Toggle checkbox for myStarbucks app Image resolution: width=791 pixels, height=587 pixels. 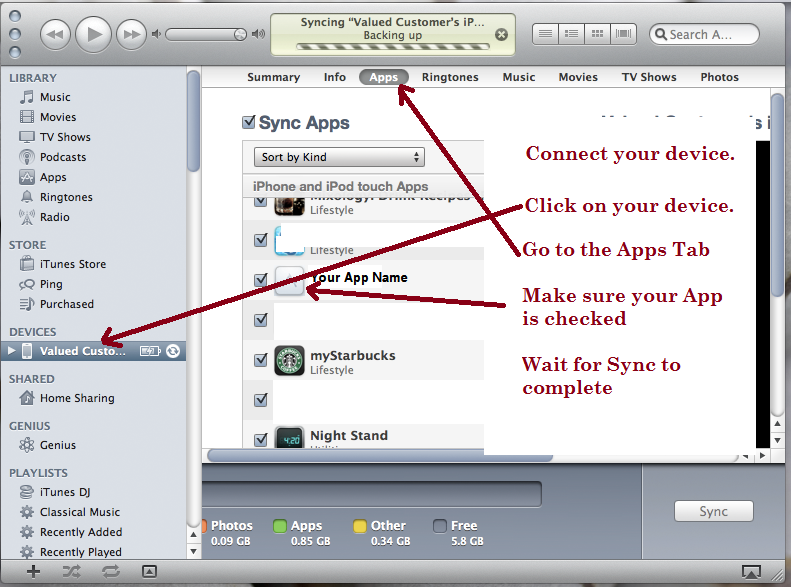pyautogui.click(x=261, y=360)
